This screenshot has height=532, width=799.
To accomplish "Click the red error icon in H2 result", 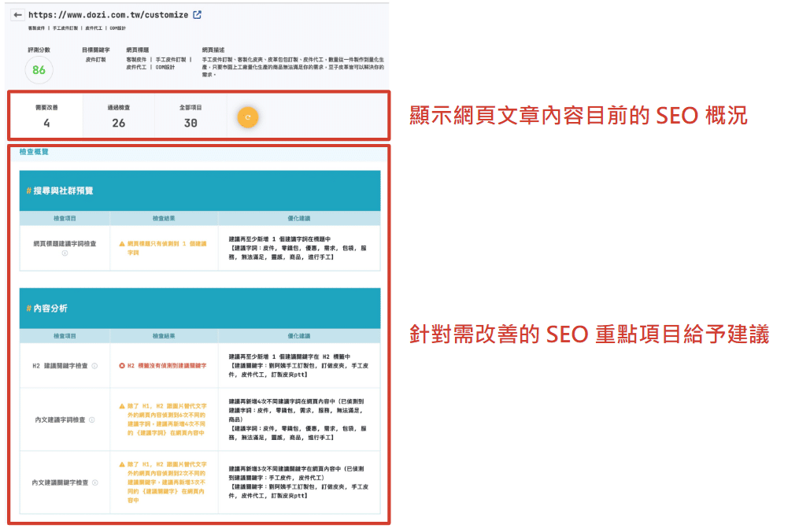I will tap(121, 366).
